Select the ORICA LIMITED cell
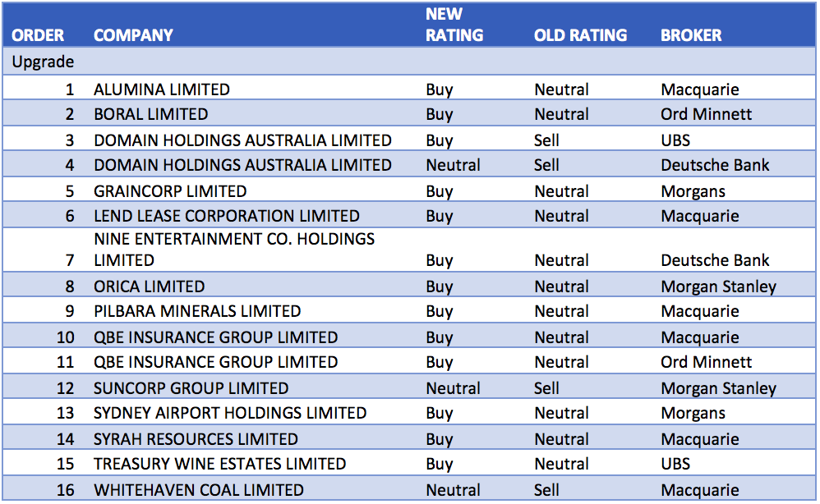This screenshot has width=820, height=504. (x=150, y=286)
